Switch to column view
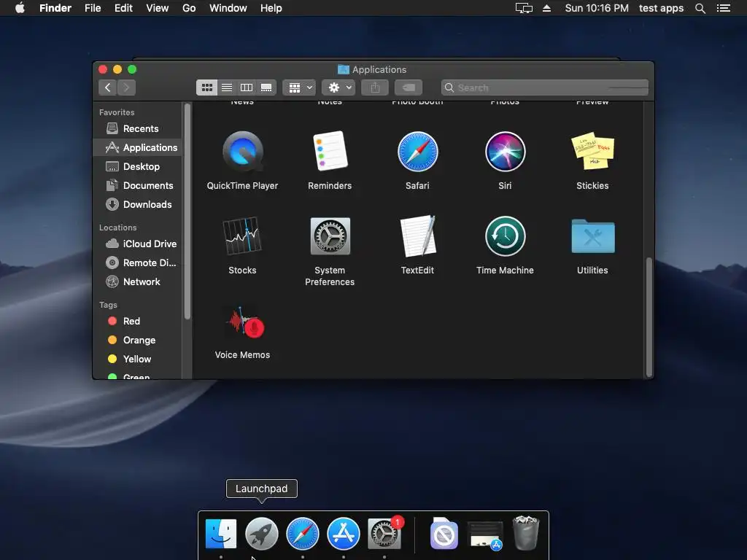 (247, 87)
